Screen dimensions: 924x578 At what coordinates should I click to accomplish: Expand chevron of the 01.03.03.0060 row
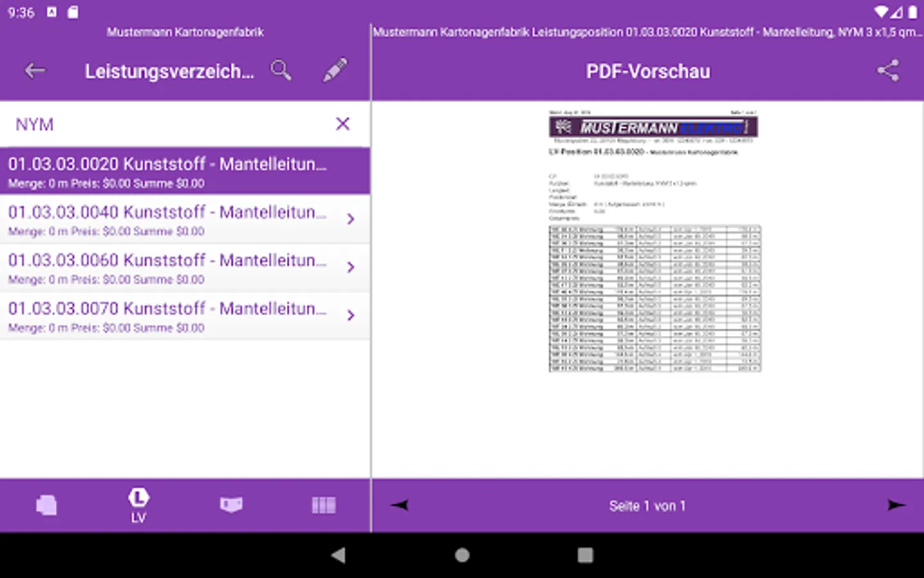coord(350,267)
